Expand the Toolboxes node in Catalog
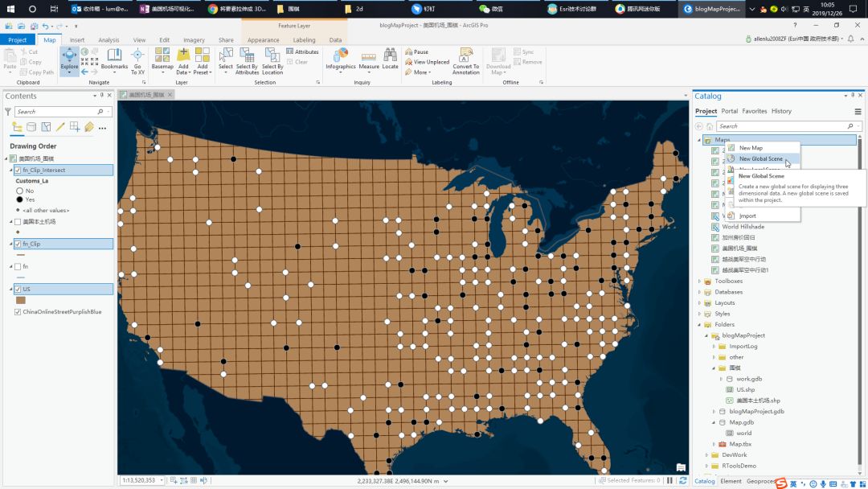The height and width of the screenshot is (489, 868). click(699, 281)
